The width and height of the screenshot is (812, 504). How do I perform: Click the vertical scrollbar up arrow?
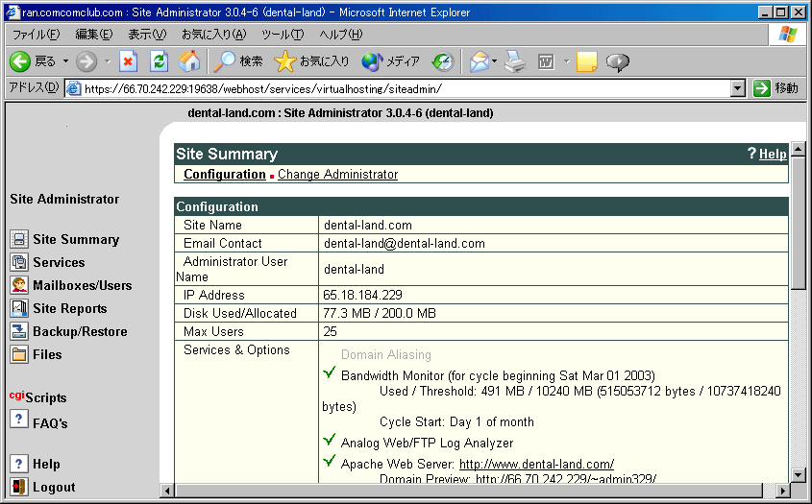click(x=799, y=150)
